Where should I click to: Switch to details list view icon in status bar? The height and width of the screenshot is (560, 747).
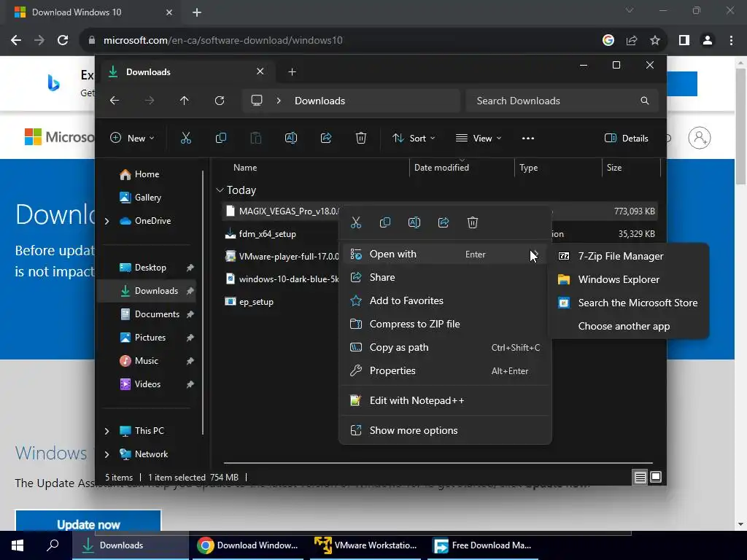pyautogui.click(x=640, y=477)
